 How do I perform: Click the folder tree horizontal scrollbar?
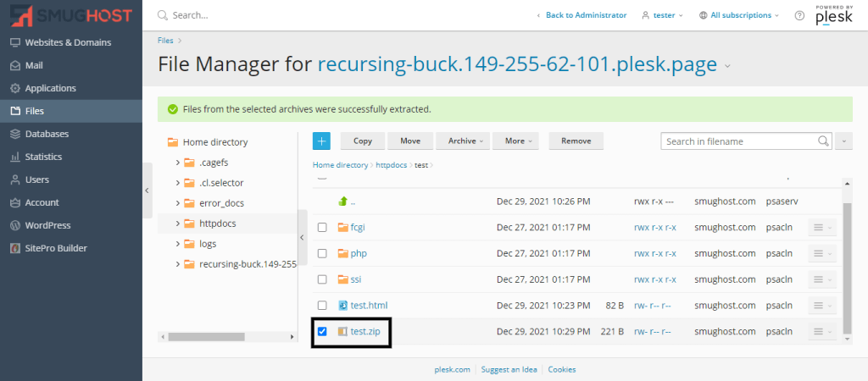click(209, 337)
